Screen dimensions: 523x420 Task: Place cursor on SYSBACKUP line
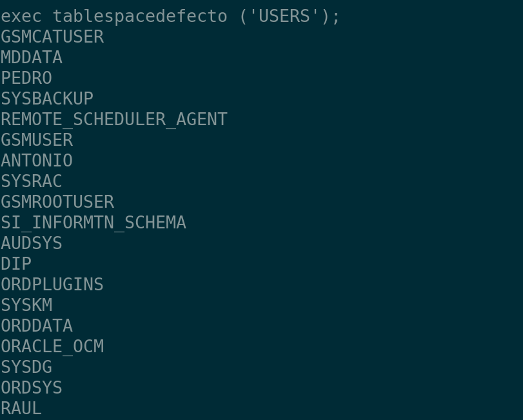47,99
